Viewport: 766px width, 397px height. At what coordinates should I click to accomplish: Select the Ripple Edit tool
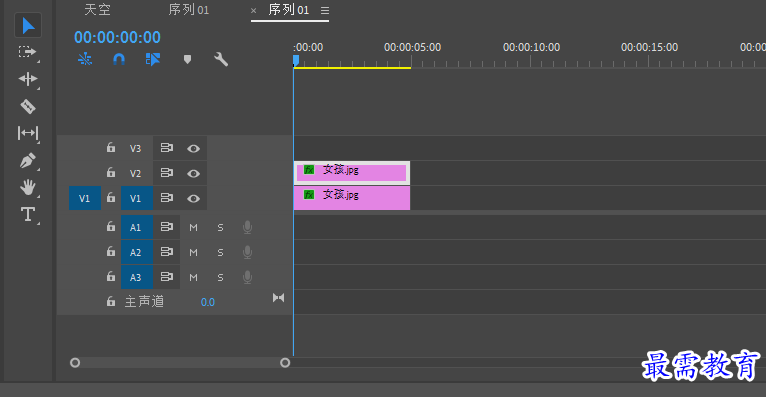[x=27, y=79]
